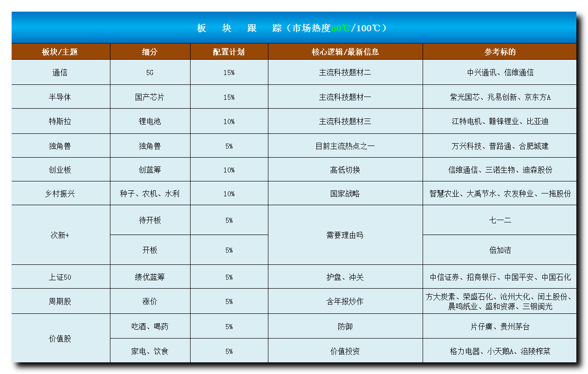The height and width of the screenshot is (374, 588).
Task: Select the 上证50 sector cell
Action: click(61, 277)
